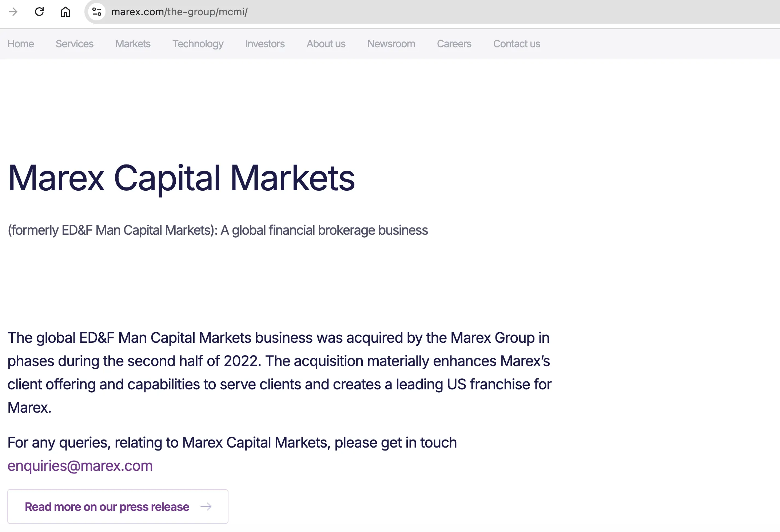Visit the Newsroom page
This screenshot has width=780, height=532.
pos(391,44)
